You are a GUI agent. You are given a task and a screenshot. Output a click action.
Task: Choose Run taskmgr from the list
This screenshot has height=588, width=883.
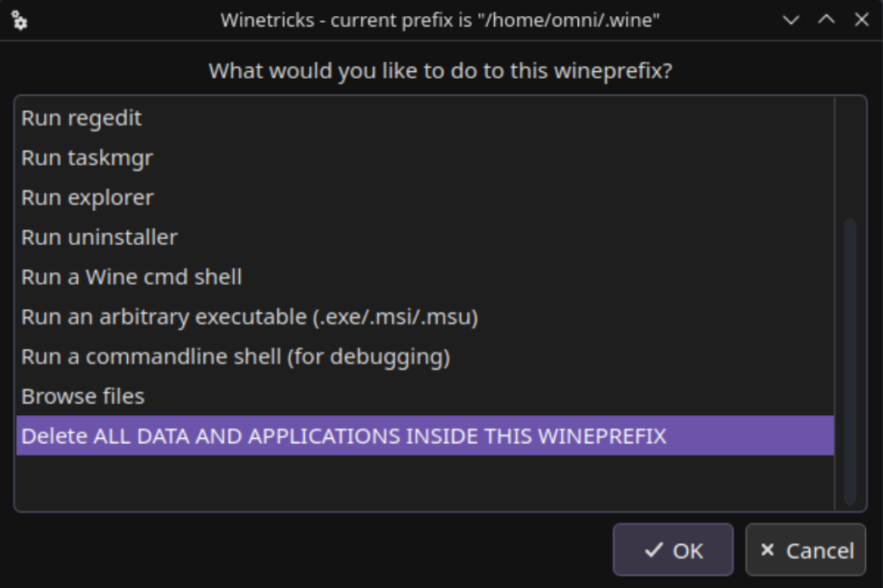[425, 158]
